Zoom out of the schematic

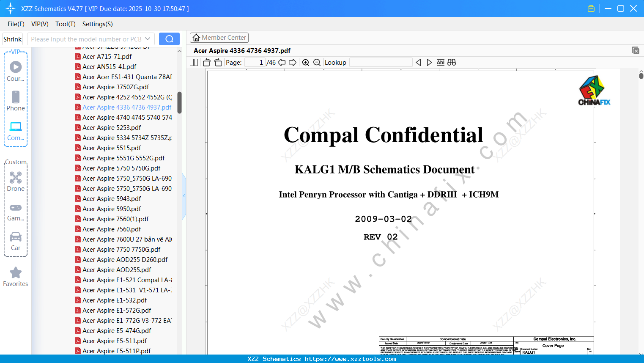click(317, 63)
